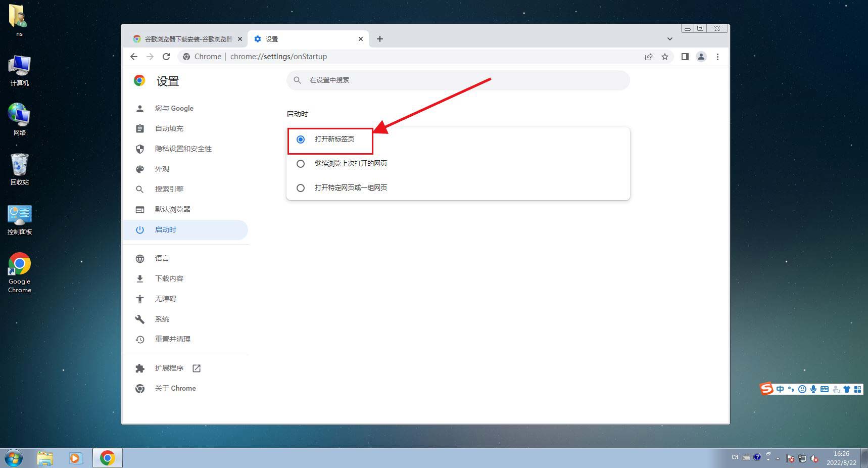Show hidden tray icons arrow
This screenshot has width=868, height=468.
click(778, 458)
